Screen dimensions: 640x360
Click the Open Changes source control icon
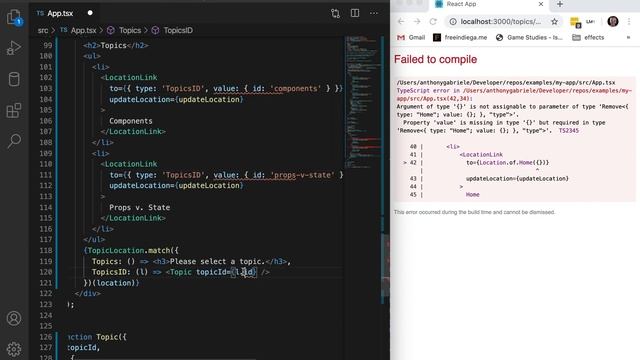click(336, 13)
